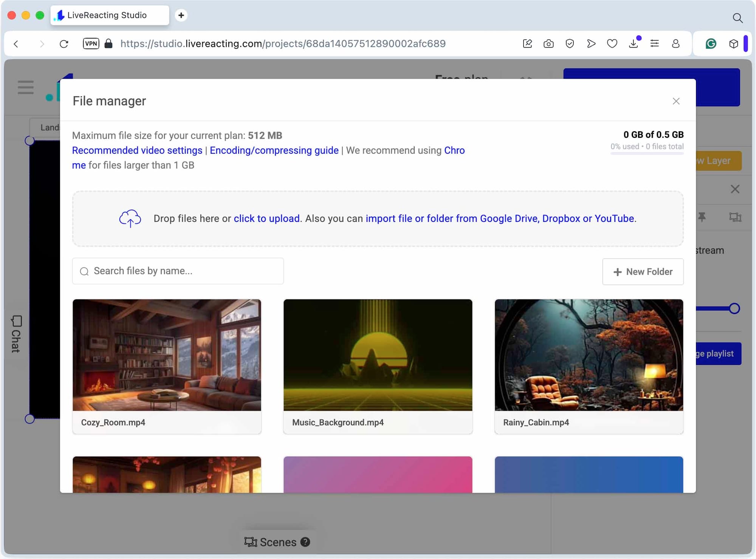The height and width of the screenshot is (559, 756).
Task: Create a New Folder
Action: [x=643, y=272]
